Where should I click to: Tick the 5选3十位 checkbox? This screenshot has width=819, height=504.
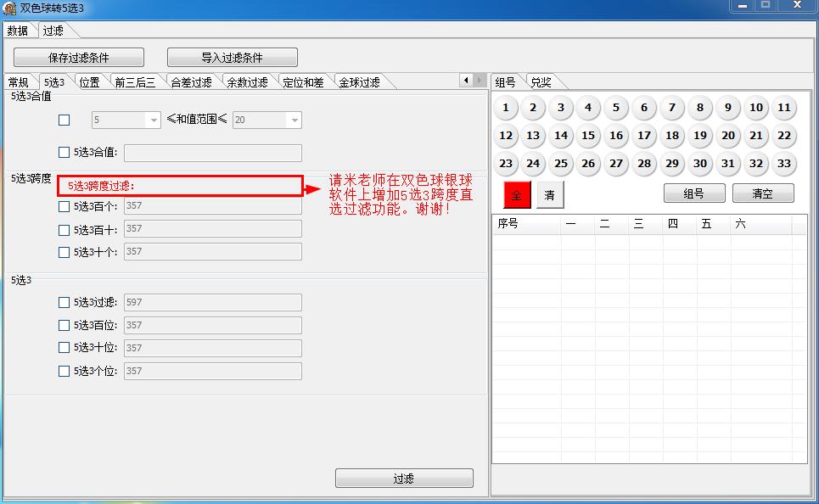coord(64,347)
